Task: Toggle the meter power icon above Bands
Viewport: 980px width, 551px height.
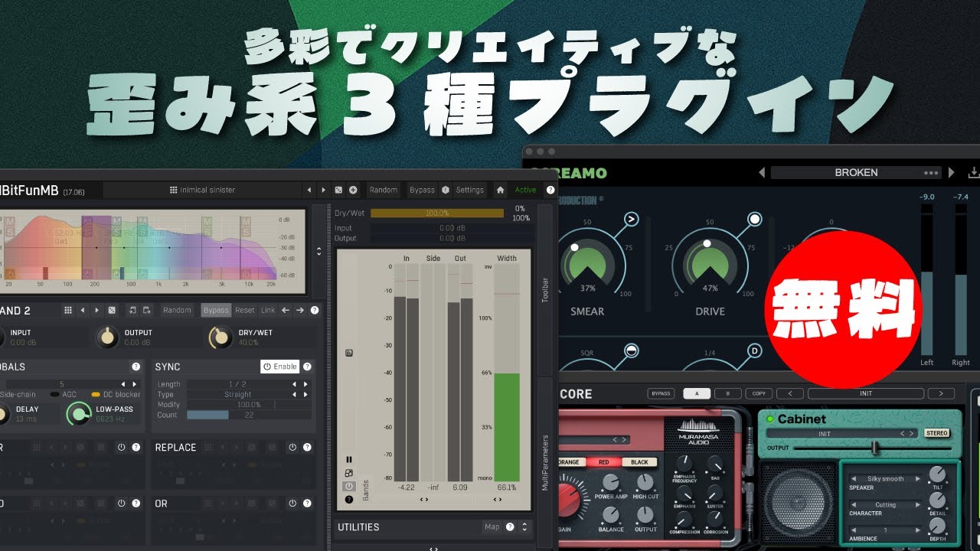Action: tap(349, 486)
